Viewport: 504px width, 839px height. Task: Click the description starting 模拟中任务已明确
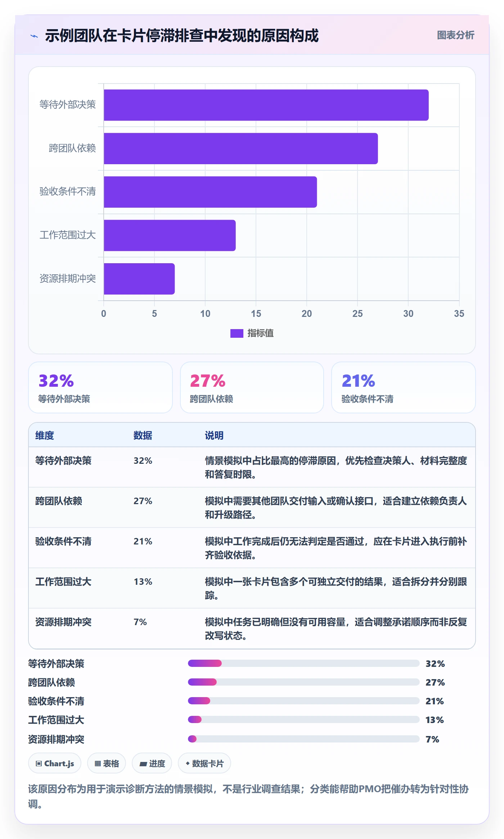pyautogui.click(x=336, y=629)
